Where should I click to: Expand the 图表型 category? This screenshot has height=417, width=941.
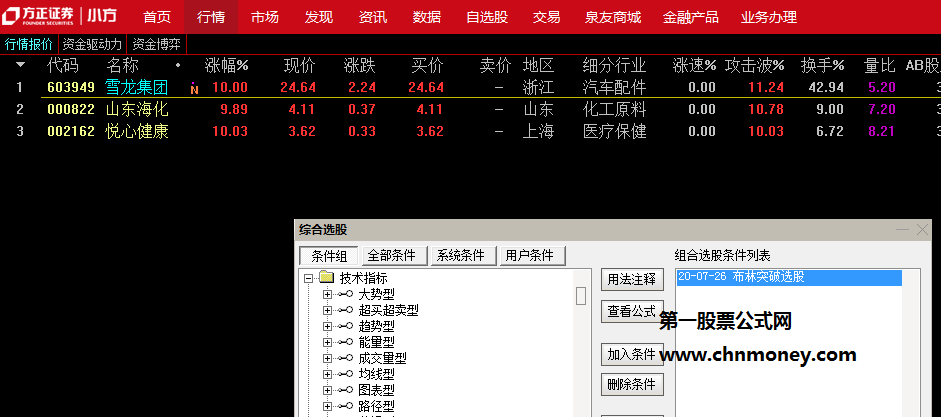(327, 390)
